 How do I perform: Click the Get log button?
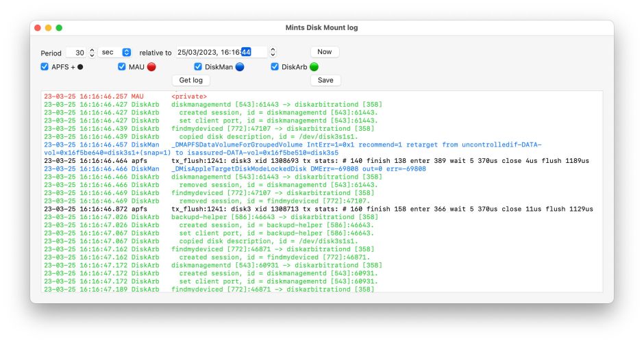click(x=190, y=80)
